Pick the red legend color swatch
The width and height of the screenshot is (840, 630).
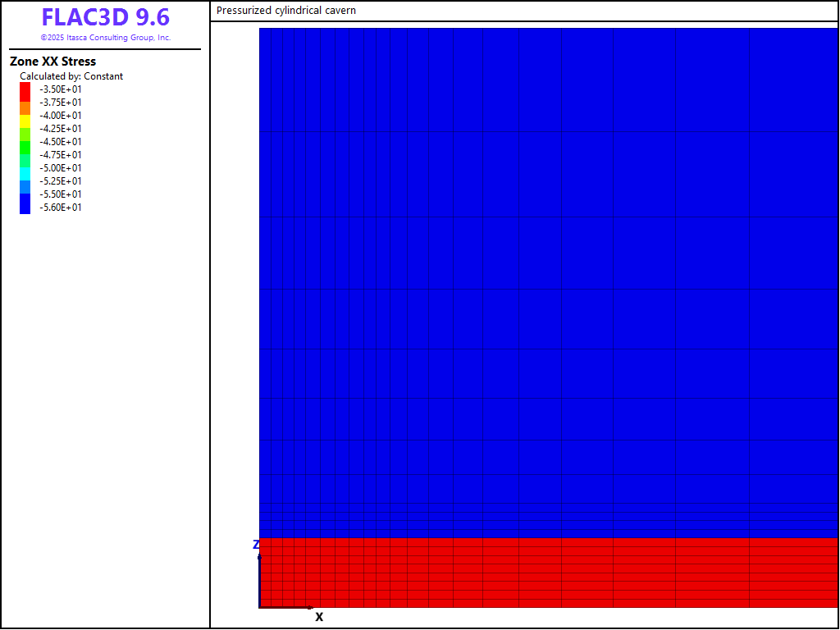(25, 90)
